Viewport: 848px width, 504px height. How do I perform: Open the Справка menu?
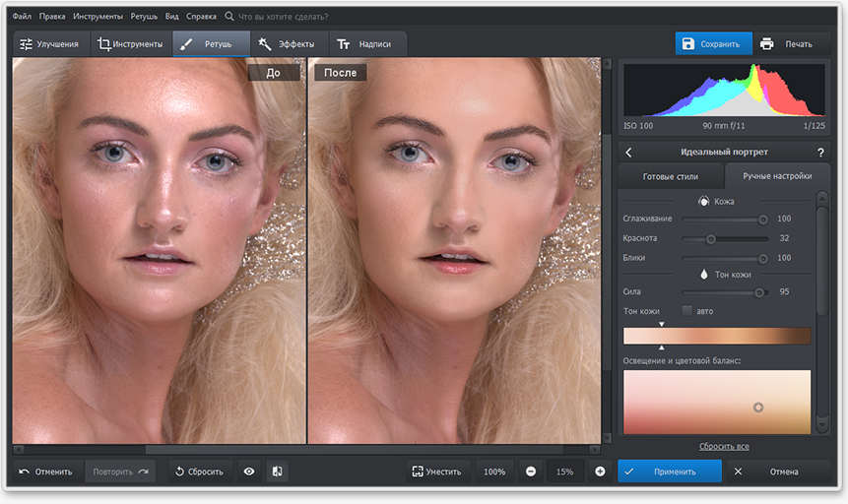[x=201, y=16]
